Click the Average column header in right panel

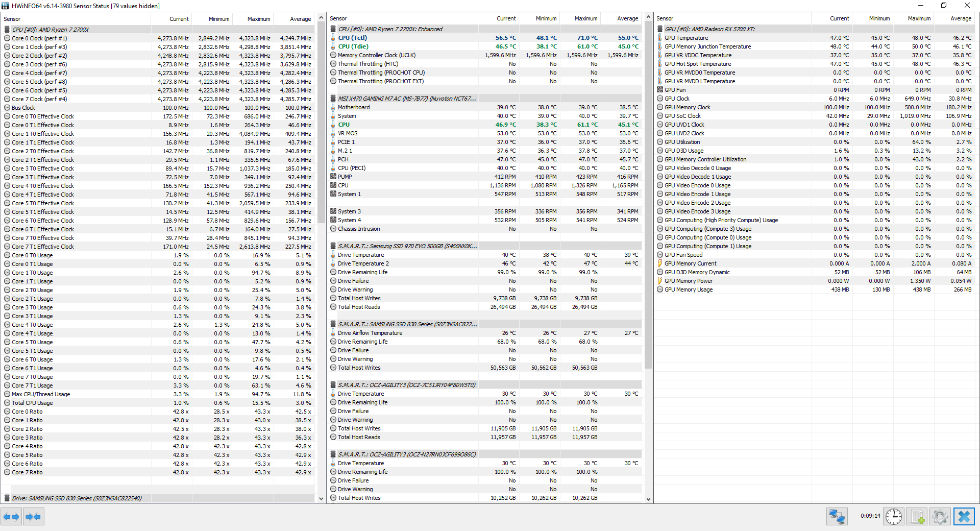click(x=955, y=18)
